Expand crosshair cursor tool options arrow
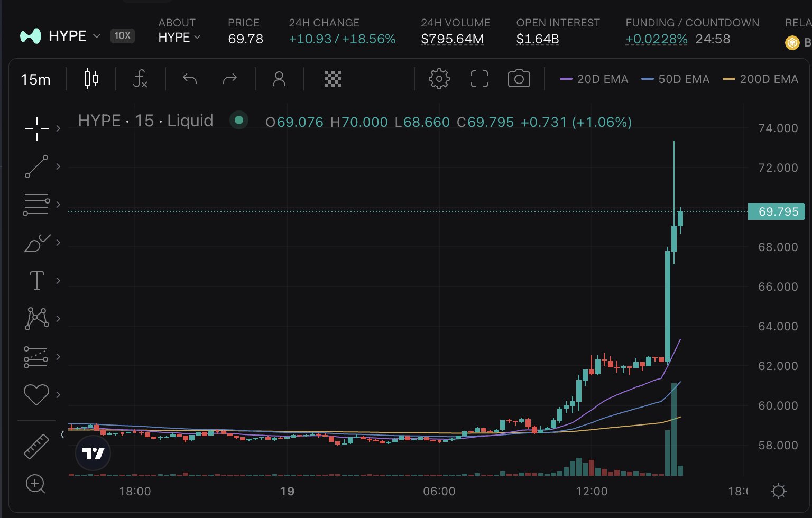 coord(58,128)
